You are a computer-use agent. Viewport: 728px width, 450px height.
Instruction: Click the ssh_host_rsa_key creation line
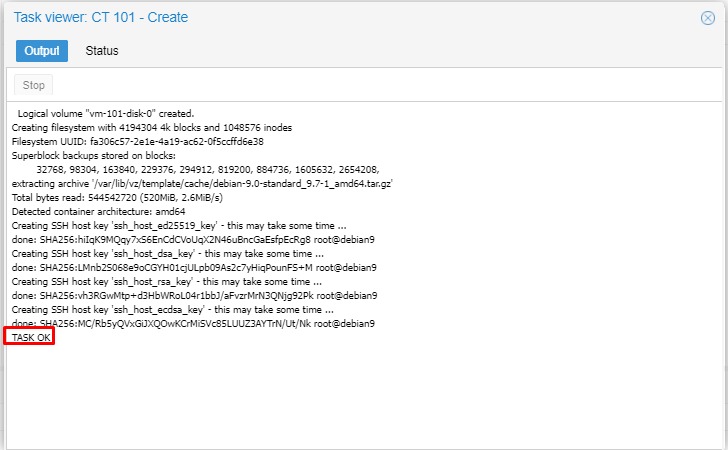pos(167,281)
